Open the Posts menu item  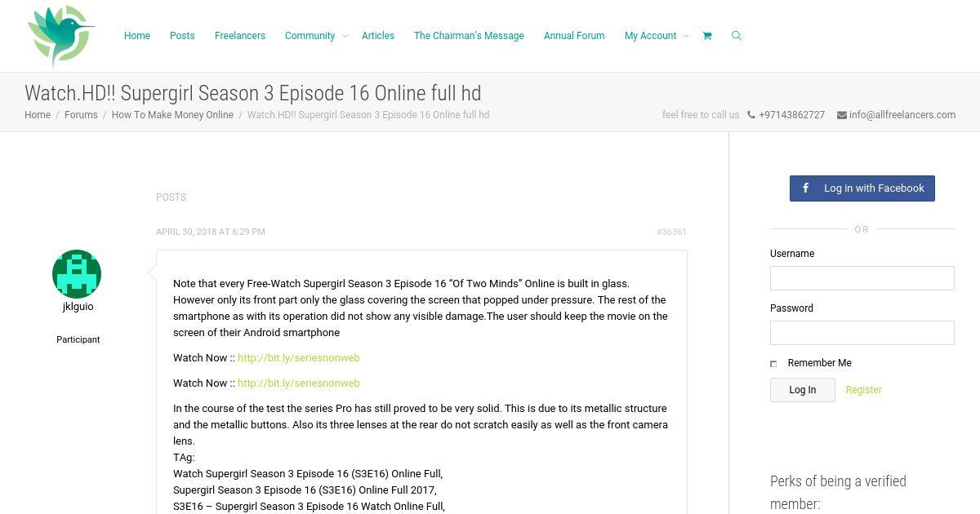182,36
